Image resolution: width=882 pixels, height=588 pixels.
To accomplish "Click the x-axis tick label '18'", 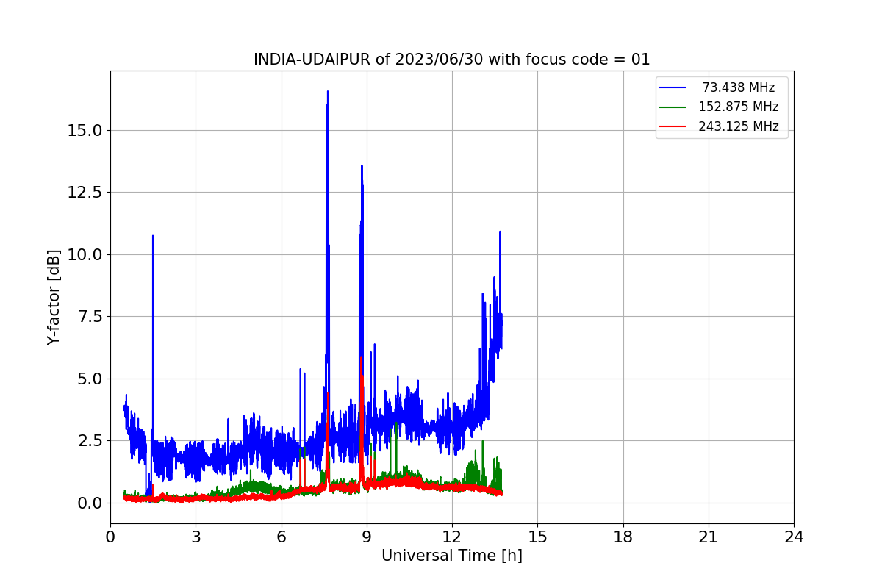I will pyautogui.click(x=623, y=537).
